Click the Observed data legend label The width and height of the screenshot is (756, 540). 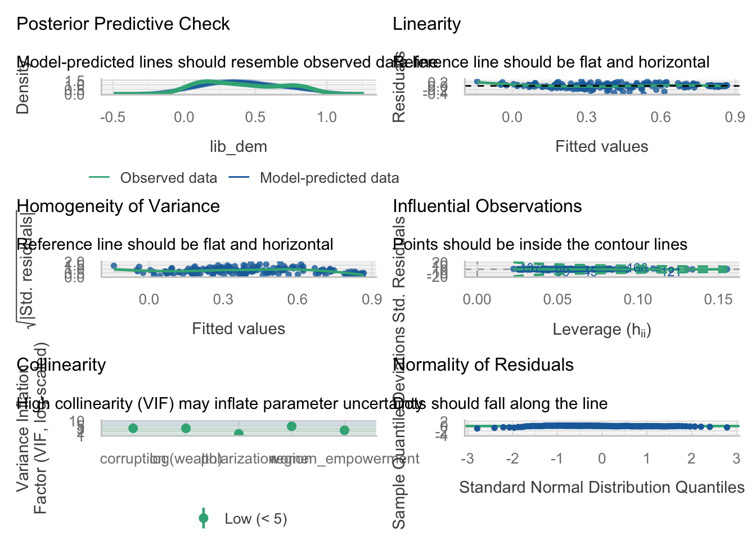pos(168,178)
